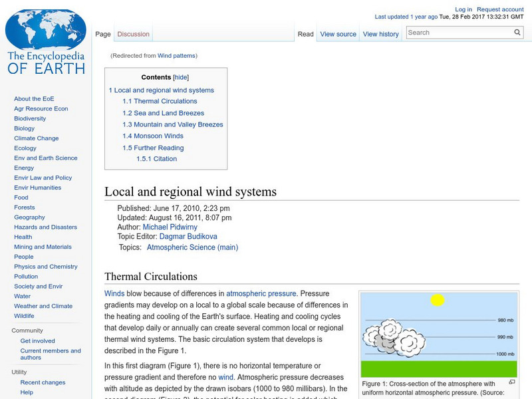
Task: Follow the Wind patterns redirect link
Action: coord(176,56)
